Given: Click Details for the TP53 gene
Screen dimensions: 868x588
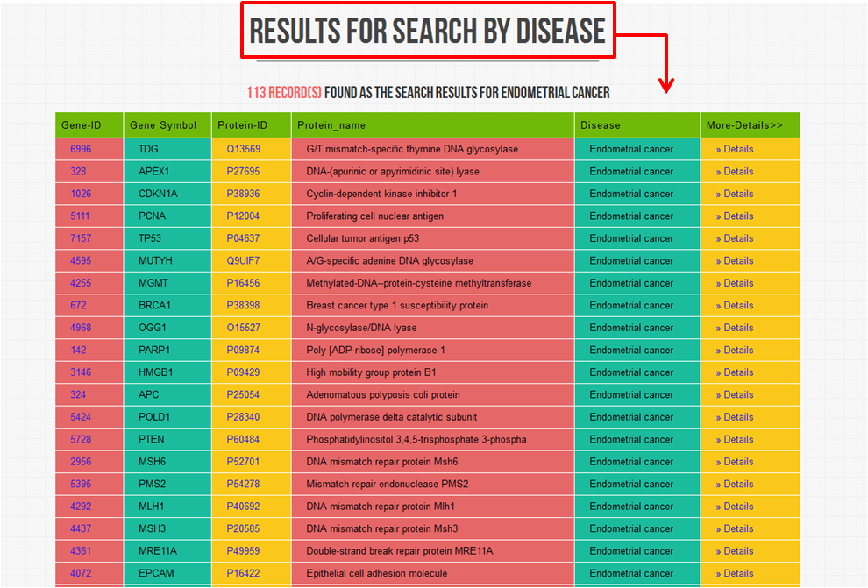Looking at the screenshot, I should point(735,238).
